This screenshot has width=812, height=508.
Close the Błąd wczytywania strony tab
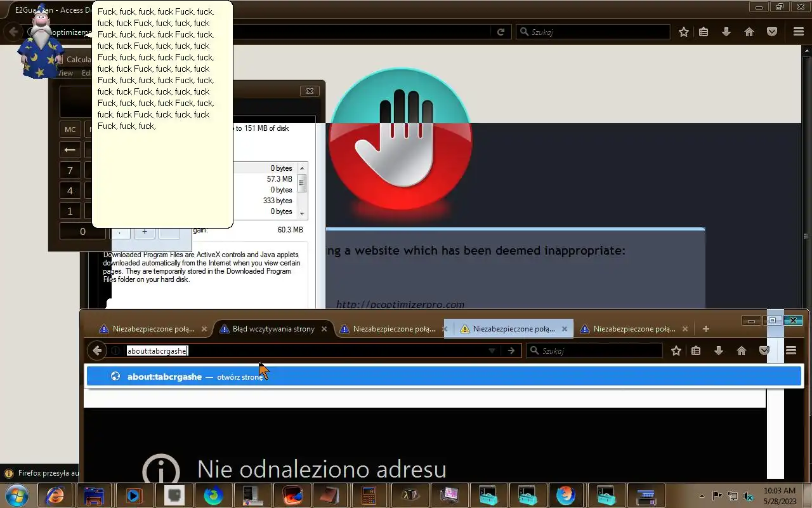coord(324,329)
